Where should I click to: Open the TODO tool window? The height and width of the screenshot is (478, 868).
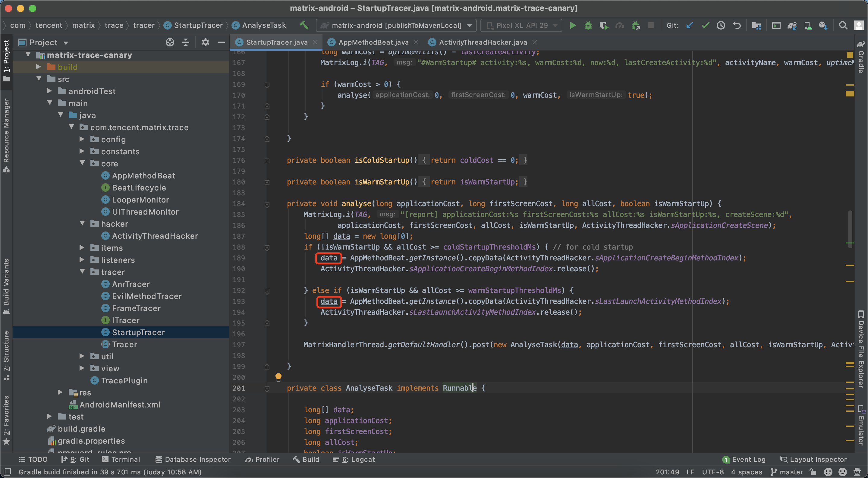click(33, 459)
